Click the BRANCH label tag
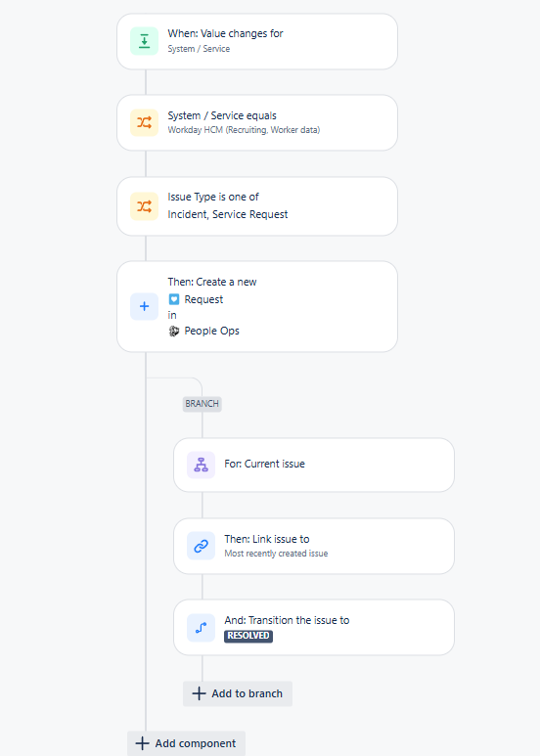Viewport: 540px width, 756px height. 202,404
